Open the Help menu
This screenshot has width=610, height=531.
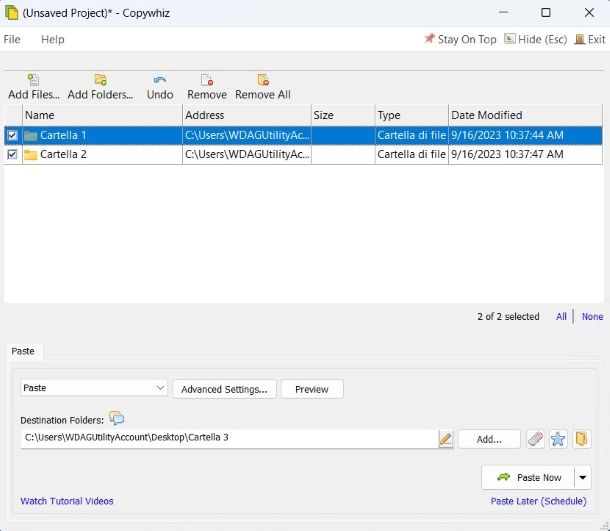[x=53, y=39]
